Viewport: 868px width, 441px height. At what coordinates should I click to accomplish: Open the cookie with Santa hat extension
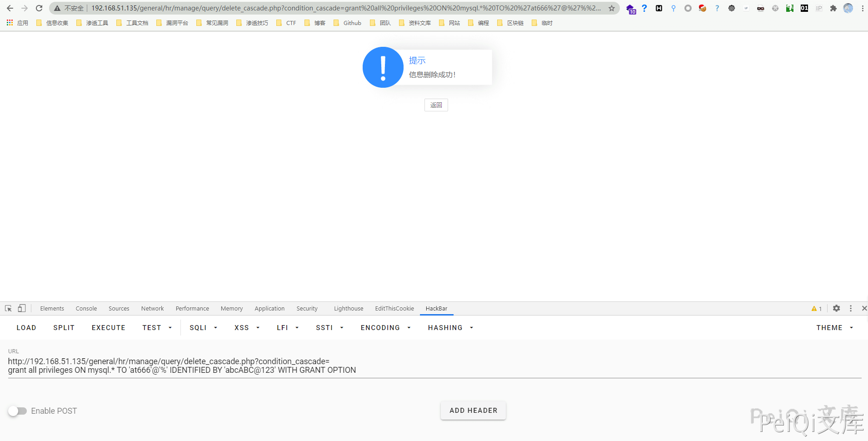pyautogui.click(x=703, y=8)
